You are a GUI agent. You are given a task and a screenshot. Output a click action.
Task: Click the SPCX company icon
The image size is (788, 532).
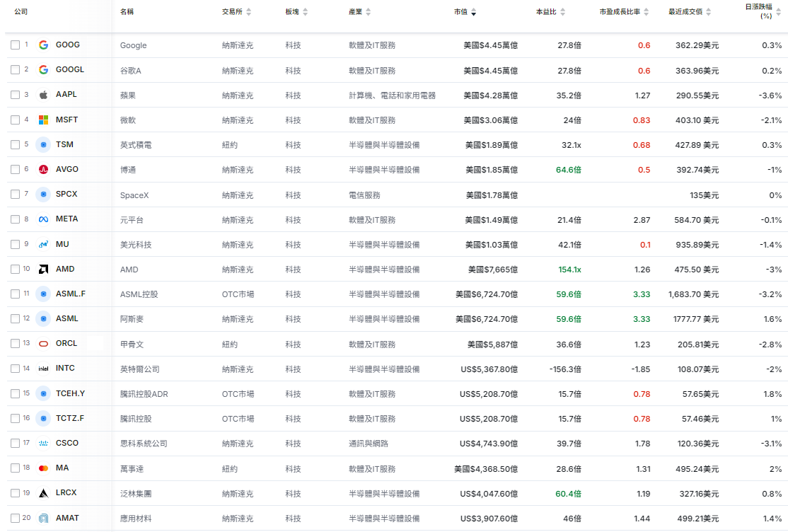coord(44,194)
